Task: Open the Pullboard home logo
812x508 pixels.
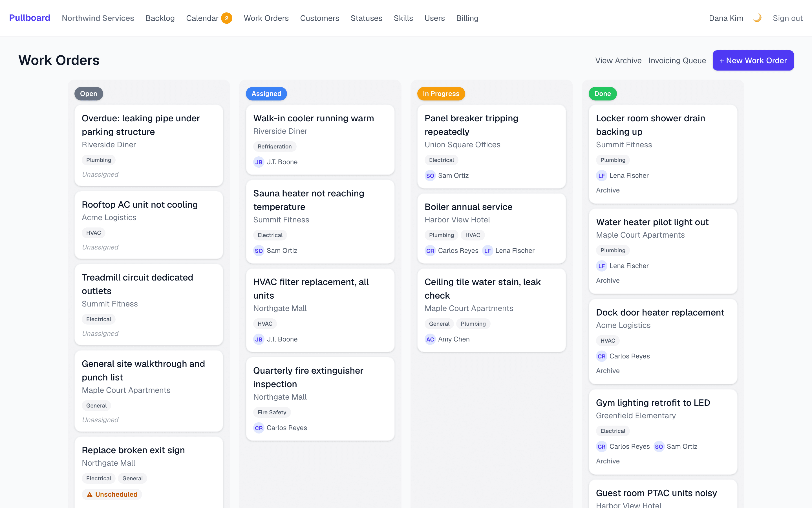Action: [30, 18]
